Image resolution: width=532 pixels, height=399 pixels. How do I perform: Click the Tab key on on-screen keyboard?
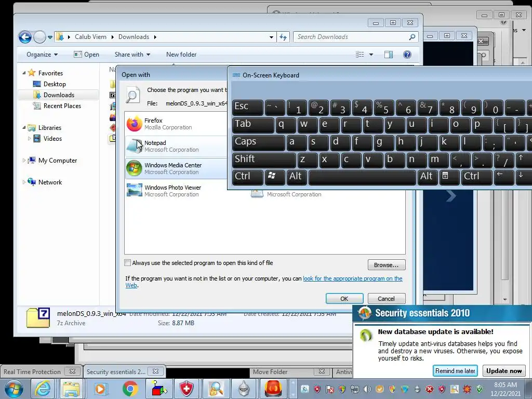click(253, 124)
